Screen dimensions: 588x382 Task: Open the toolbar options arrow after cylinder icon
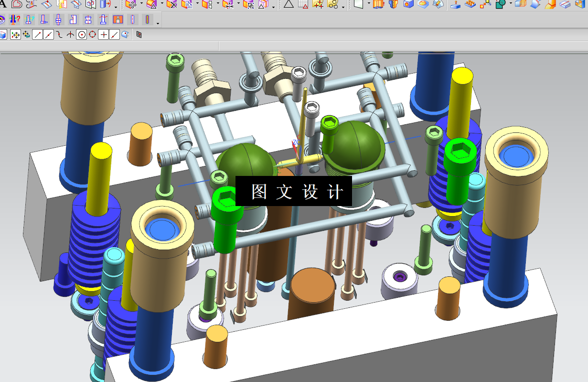tap(116, 7)
